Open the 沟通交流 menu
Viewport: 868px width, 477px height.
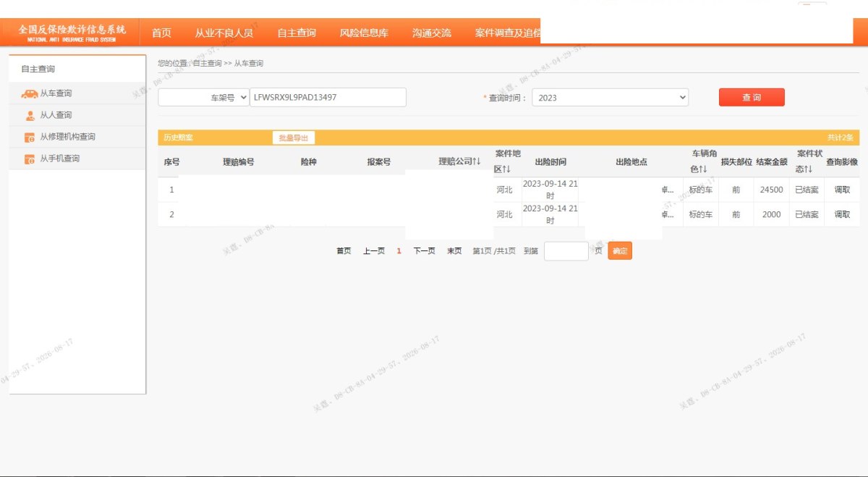(x=432, y=33)
